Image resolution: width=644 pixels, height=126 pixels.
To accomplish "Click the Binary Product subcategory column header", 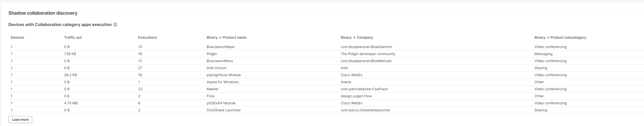I will click(x=560, y=38).
